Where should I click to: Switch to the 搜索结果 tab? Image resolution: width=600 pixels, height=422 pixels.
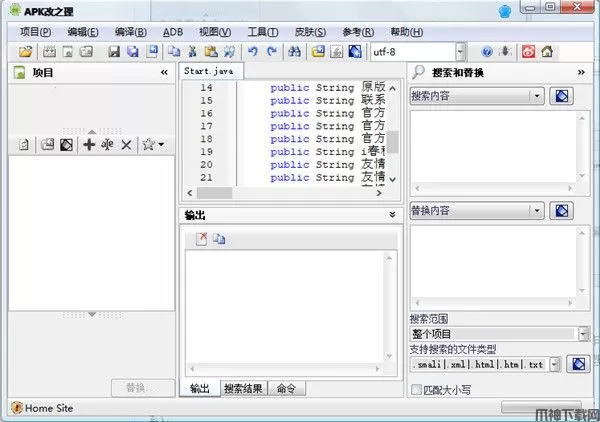(x=243, y=389)
